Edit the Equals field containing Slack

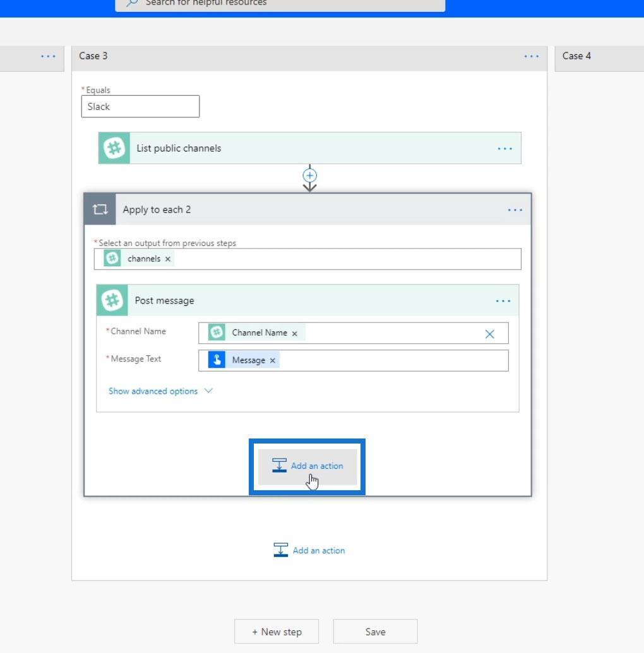(x=140, y=107)
